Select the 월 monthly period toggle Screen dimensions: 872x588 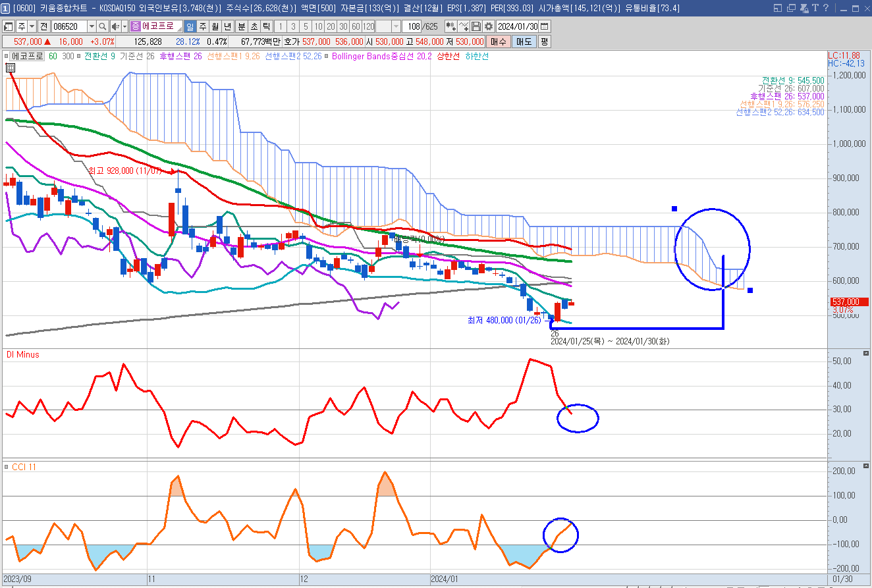pos(215,26)
